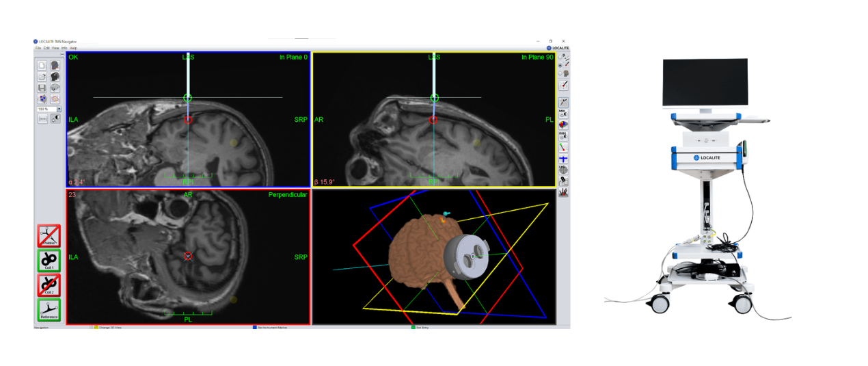The width and height of the screenshot is (868, 366).
Task: Click the colored intersecting planes icon
Action: coord(55,99)
